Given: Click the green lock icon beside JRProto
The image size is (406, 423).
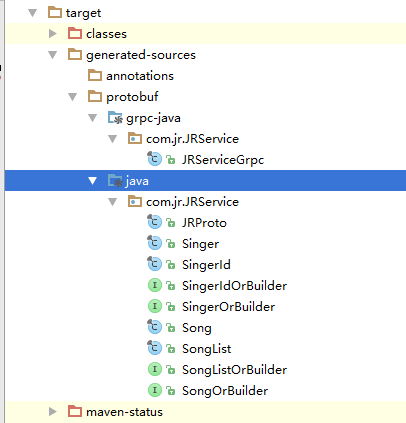Looking at the screenshot, I should click(x=171, y=223).
